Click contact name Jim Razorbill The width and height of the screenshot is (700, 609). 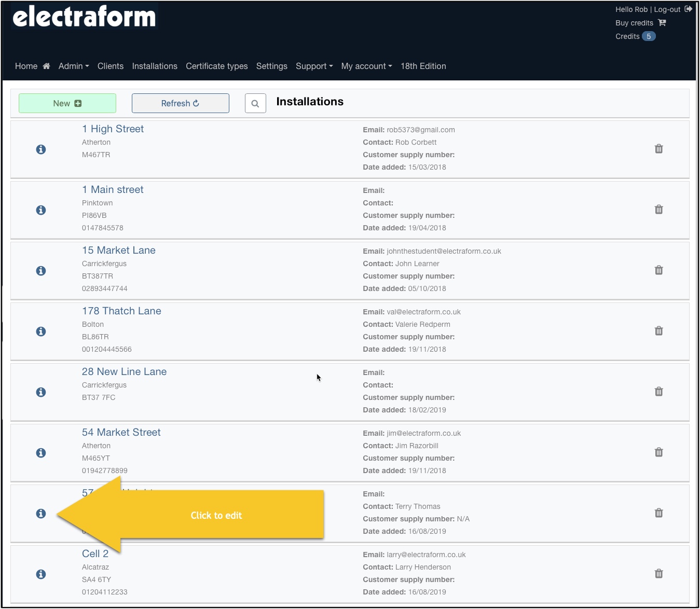click(x=417, y=446)
